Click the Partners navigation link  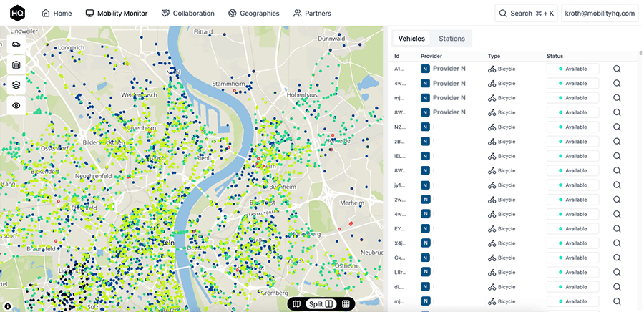312,14
